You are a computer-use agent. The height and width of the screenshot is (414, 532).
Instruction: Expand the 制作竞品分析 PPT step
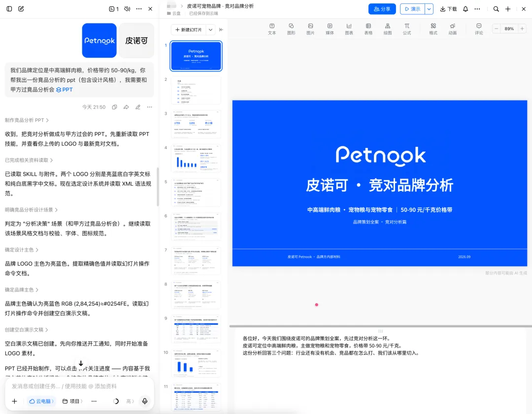pyautogui.click(x=27, y=120)
